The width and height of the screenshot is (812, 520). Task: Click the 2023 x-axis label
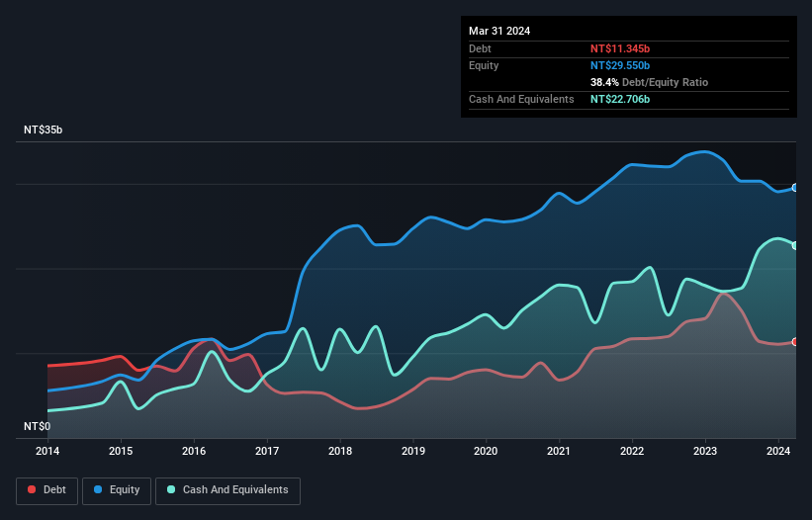[x=705, y=451]
